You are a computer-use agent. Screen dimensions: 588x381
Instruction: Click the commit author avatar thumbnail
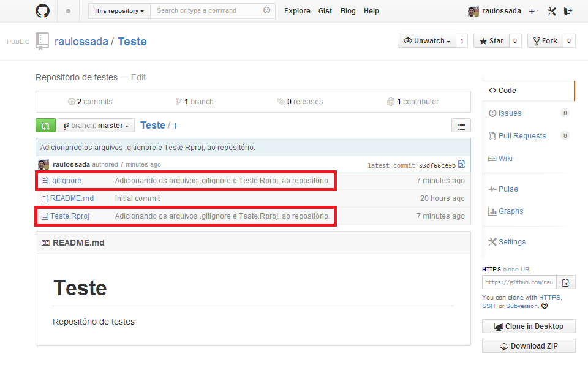point(43,164)
